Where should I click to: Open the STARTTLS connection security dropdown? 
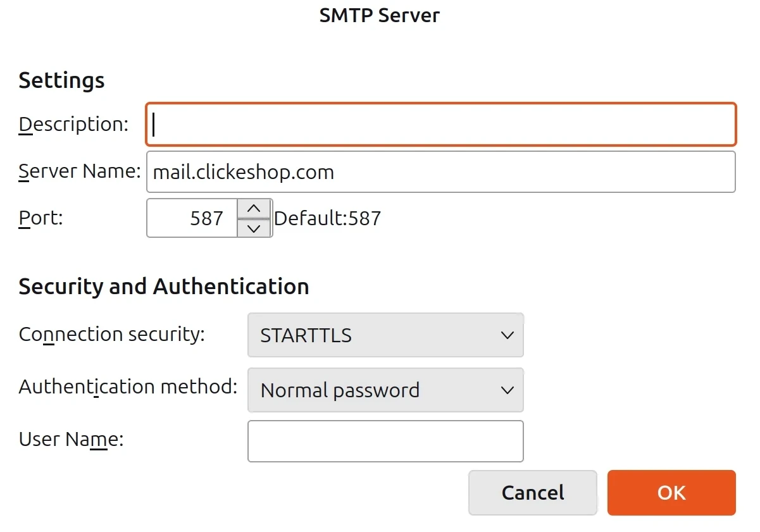[386, 335]
